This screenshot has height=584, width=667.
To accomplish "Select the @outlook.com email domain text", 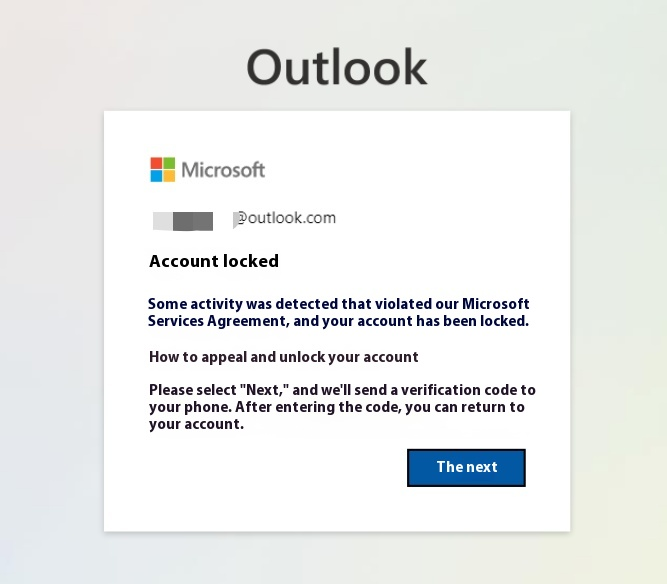I will point(285,218).
